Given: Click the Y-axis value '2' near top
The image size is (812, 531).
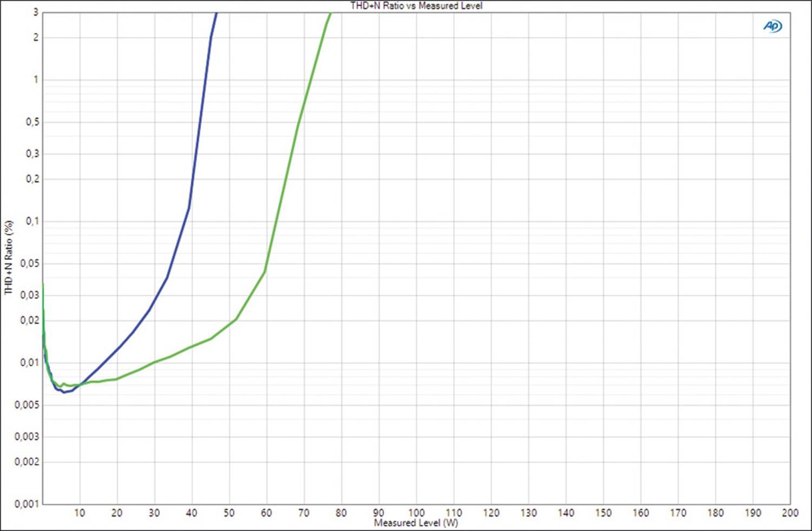Looking at the screenshot, I should click(x=36, y=37).
